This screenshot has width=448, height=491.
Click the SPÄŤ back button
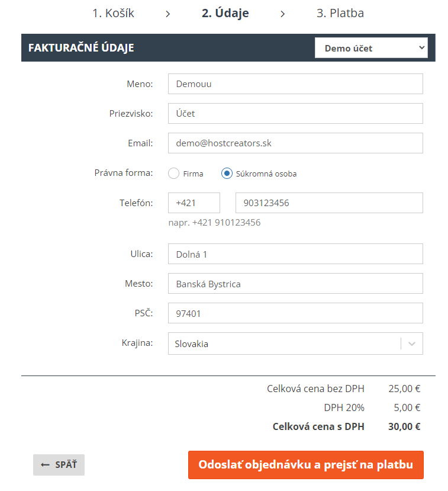tap(59, 465)
